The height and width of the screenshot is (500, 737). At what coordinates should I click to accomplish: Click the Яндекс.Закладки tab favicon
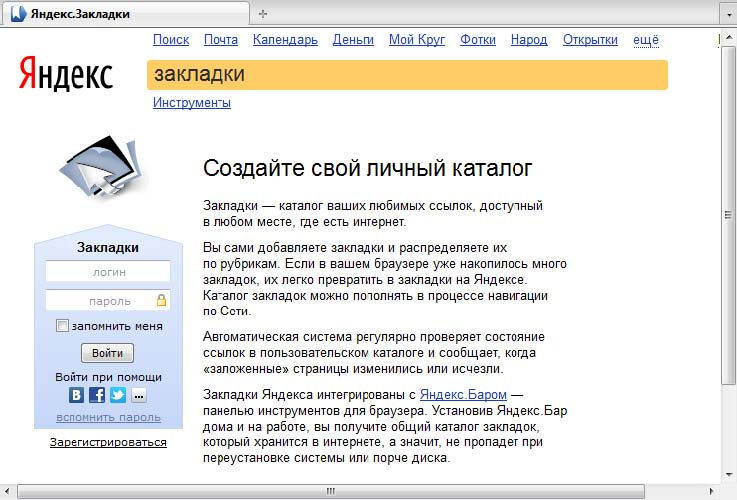pos(18,14)
